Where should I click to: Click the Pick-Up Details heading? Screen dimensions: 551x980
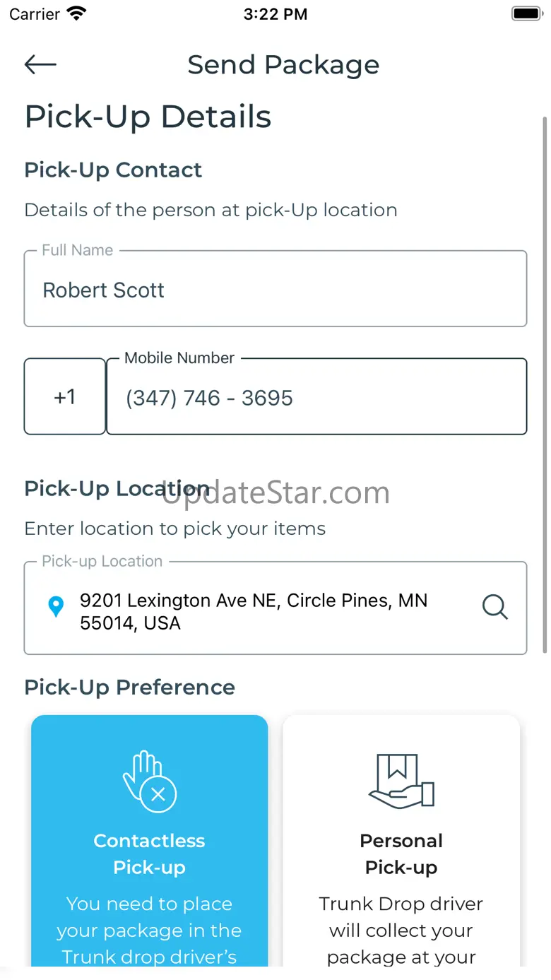148,117
